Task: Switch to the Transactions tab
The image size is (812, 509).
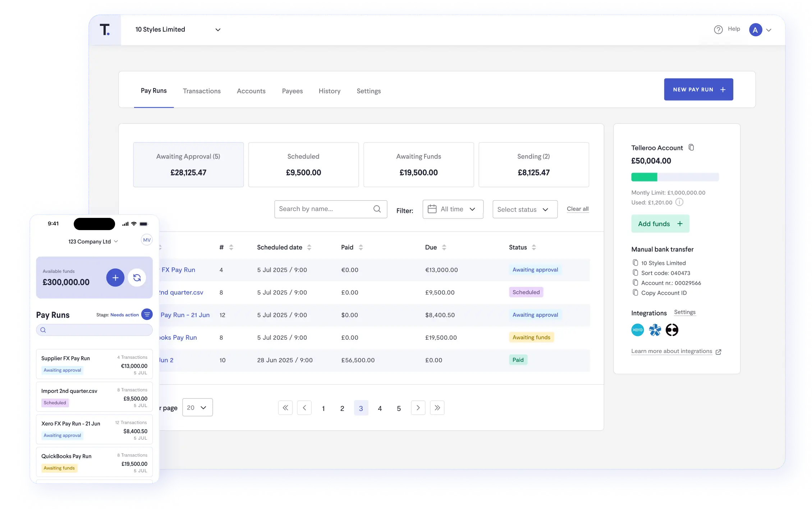Action: pos(202,91)
